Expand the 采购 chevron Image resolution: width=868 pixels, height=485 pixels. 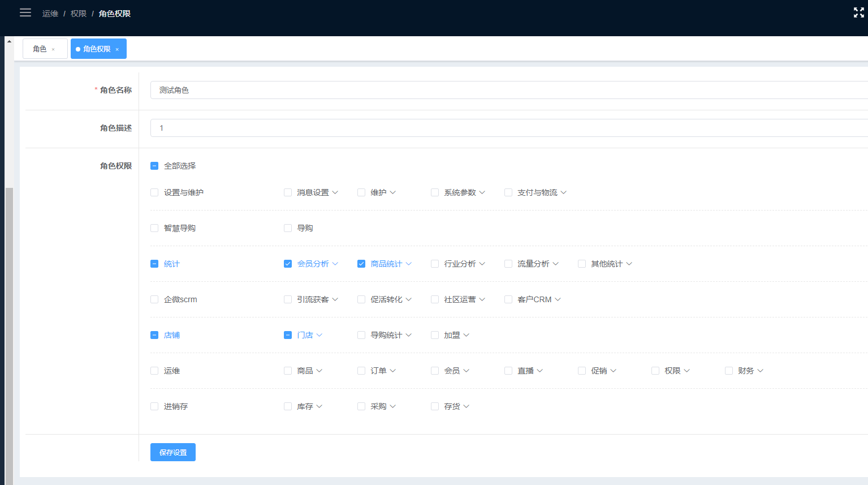click(x=393, y=406)
